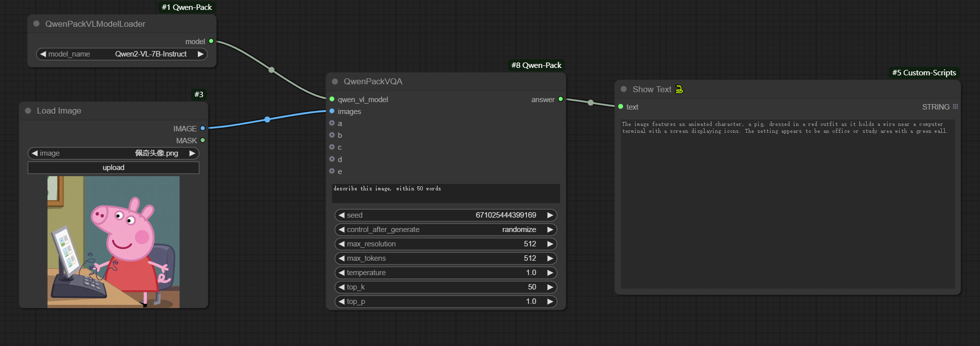Image resolution: width=980 pixels, height=346 pixels.
Task: Switch control_after_generate to next option
Action: coord(550,230)
